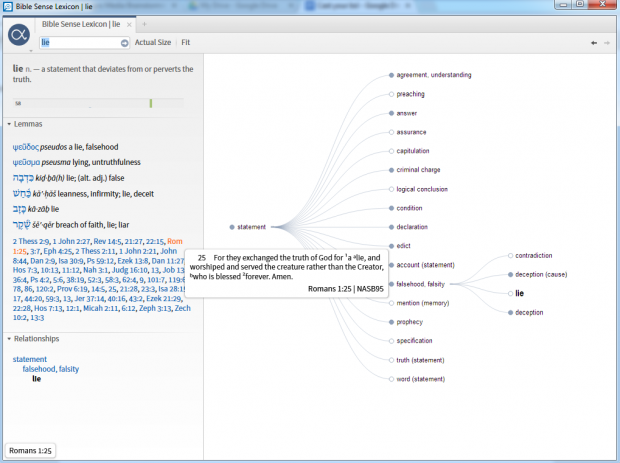
Task: Click the forward navigation arrow
Action: pyautogui.click(x=607, y=43)
